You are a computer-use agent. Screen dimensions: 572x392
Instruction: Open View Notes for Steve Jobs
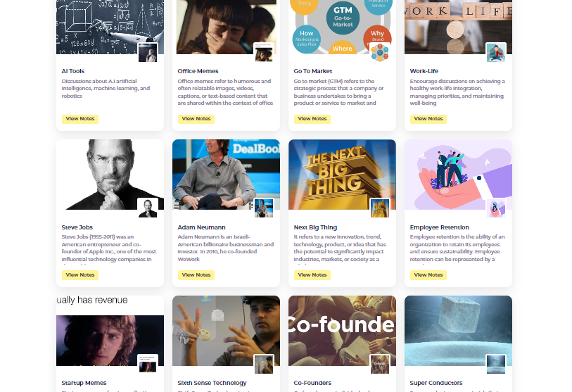point(80,275)
